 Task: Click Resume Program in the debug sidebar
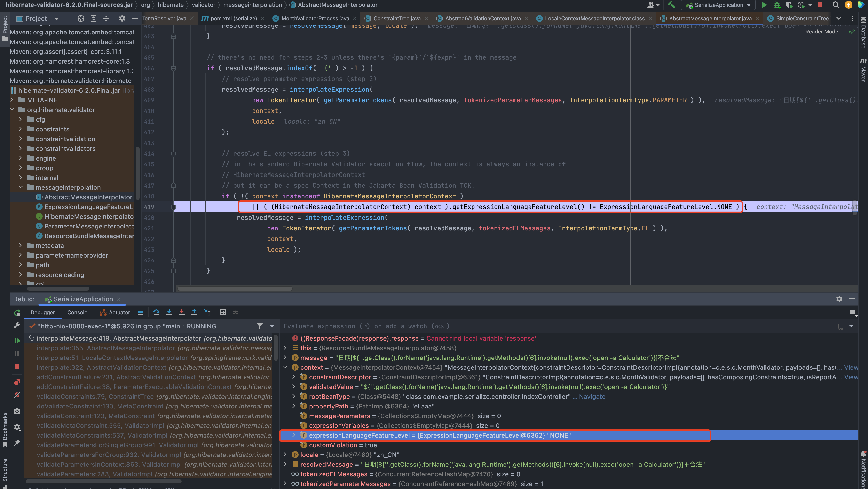click(x=17, y=341)
